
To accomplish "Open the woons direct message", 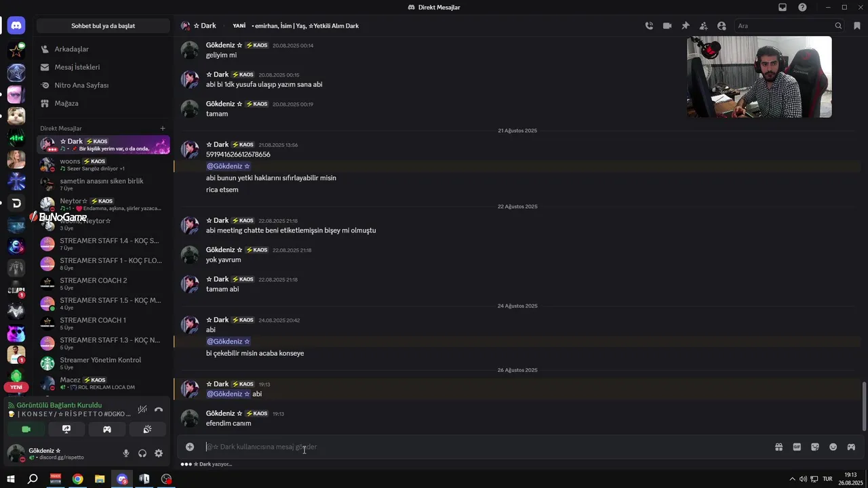I will pyautogui.click(x=70, y=161).
